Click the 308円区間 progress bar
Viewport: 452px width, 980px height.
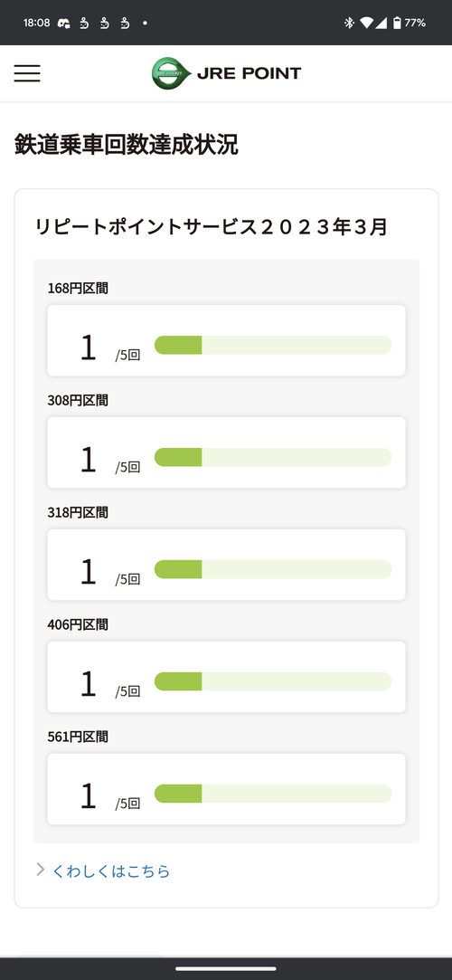(273, 457)
